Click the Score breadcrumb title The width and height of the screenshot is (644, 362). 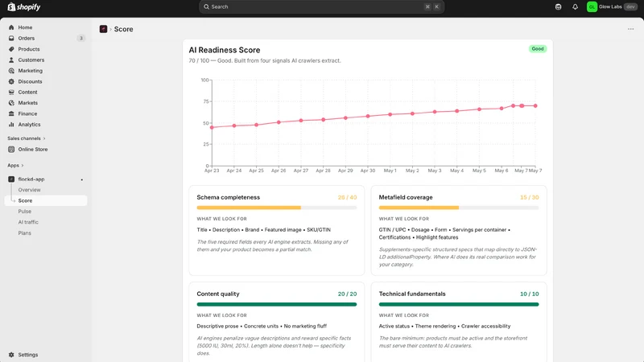[x=124, y=29]
